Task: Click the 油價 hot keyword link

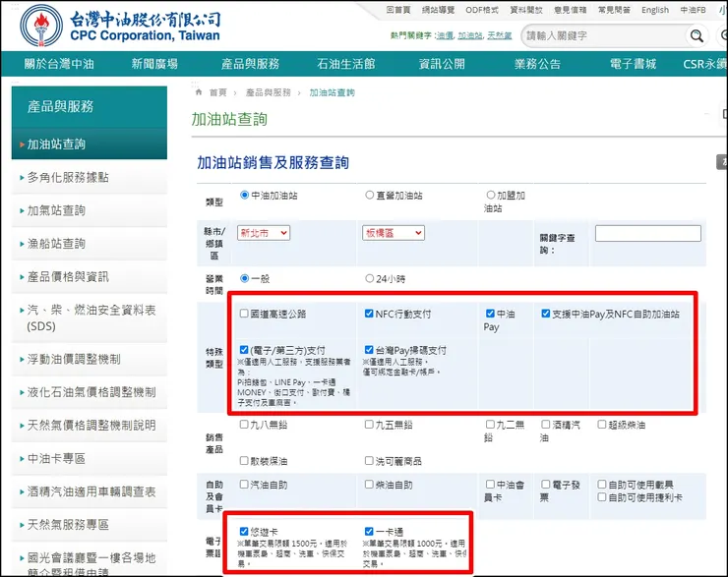Action: 446,35
